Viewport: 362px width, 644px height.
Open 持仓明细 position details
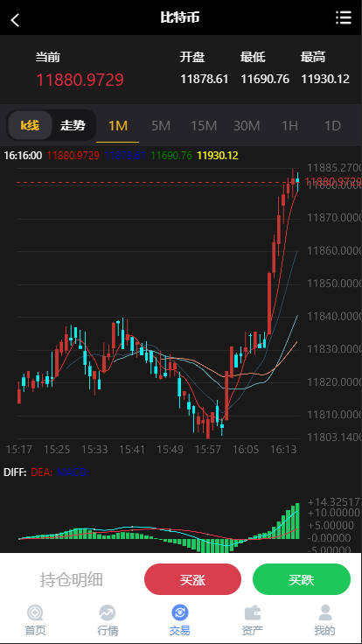point(72,580)
